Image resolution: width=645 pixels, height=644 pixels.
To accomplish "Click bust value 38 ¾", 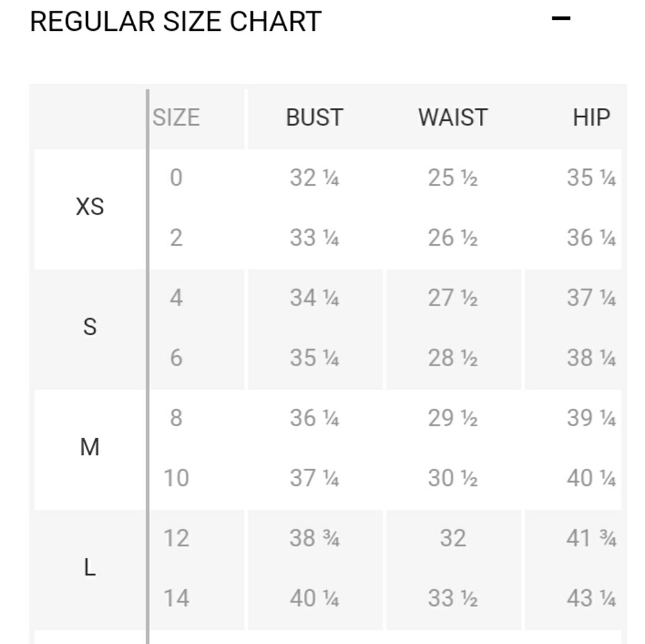I will tap(314, 538).
